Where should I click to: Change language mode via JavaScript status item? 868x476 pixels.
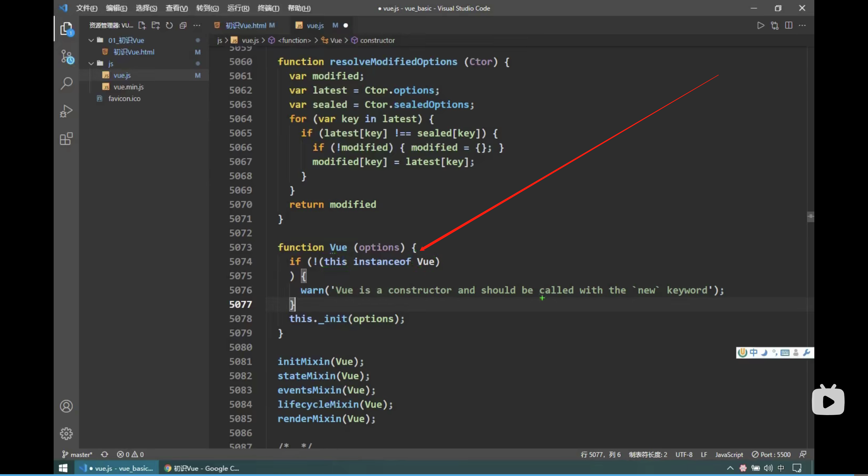729,454
